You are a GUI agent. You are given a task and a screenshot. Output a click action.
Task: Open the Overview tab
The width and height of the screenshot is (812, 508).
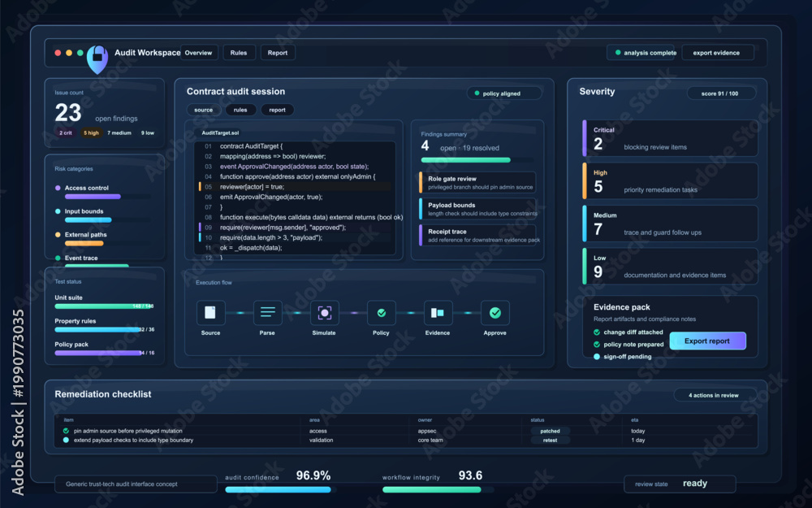198,53
